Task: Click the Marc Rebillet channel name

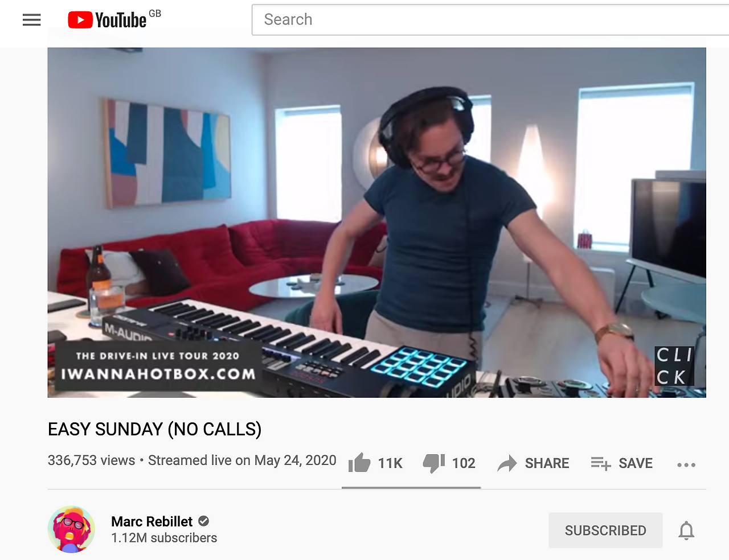Action: click(x=152, y=521)
